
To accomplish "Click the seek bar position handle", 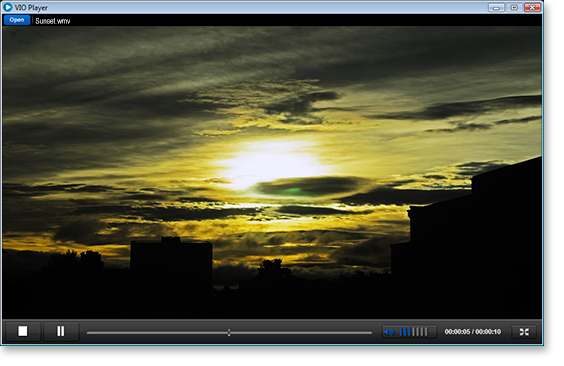I will click(x=229, y=333).
